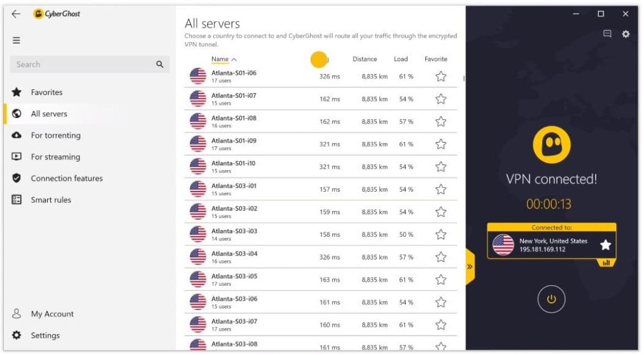Click US flag for Atlanta-S01-i07

point(198,99)
